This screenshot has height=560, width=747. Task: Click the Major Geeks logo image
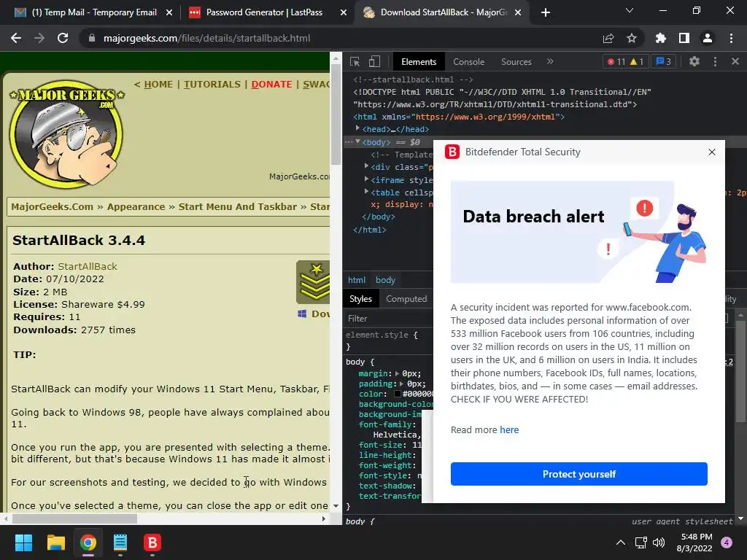[66, 134]
